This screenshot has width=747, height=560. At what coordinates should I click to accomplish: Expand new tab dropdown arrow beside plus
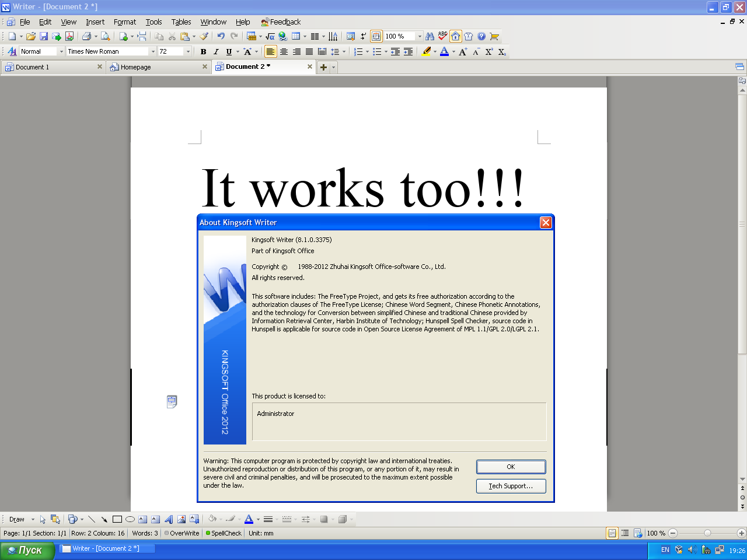(x=334, y=67)
